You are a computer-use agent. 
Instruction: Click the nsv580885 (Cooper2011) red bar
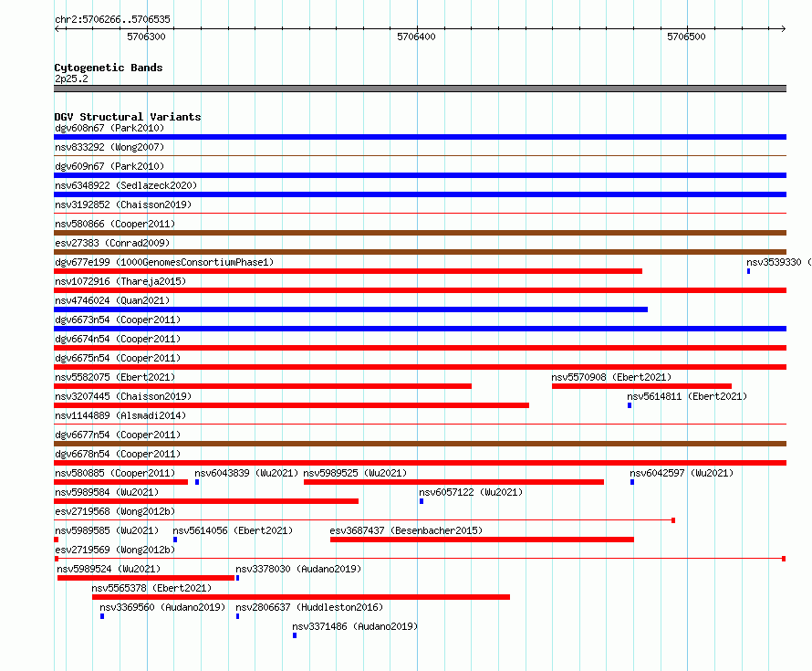point(120,482)
